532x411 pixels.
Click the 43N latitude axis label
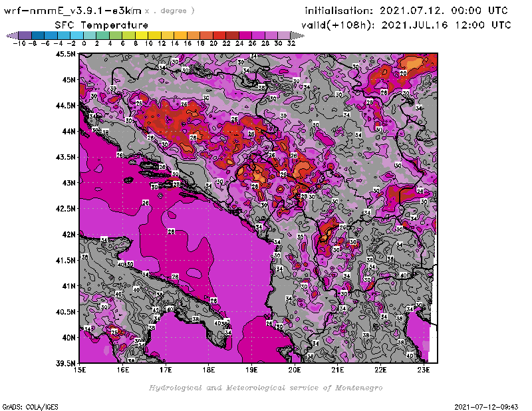point(69,183)
